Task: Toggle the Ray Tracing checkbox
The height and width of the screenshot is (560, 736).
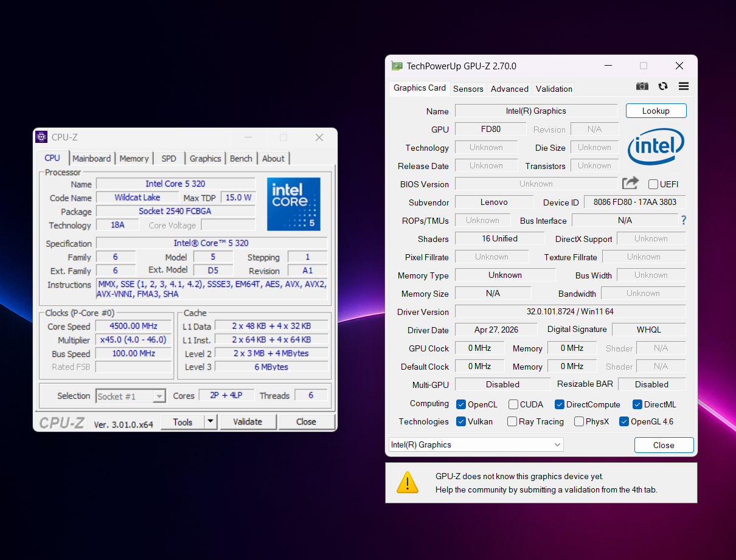Action: point(512,421)
